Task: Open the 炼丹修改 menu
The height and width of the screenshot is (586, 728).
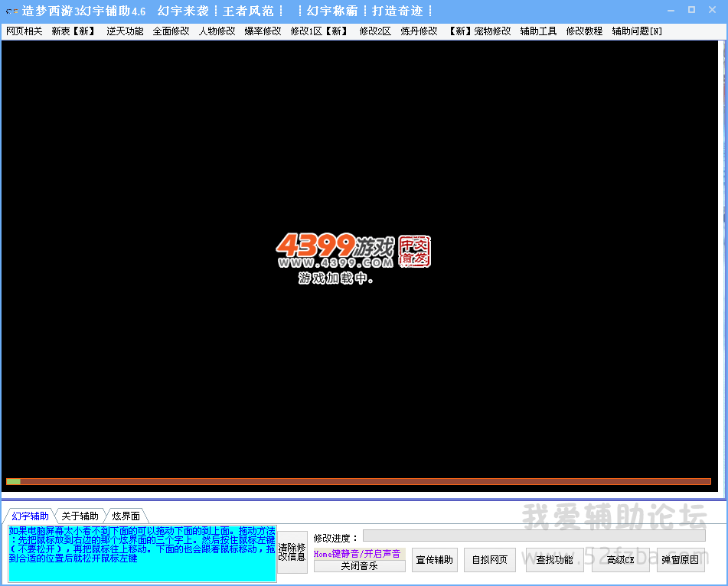Action: click(419, 31)
